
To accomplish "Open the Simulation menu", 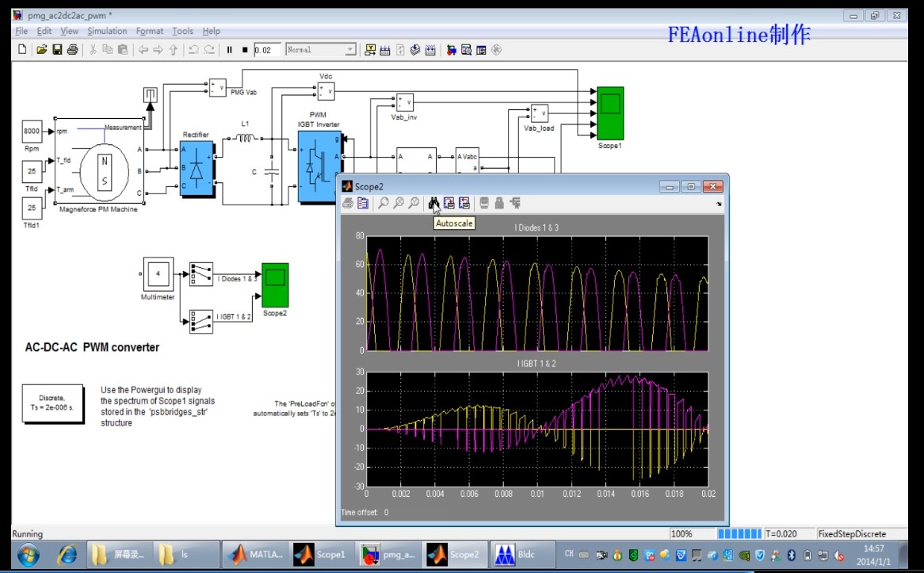I will (107, 31).
